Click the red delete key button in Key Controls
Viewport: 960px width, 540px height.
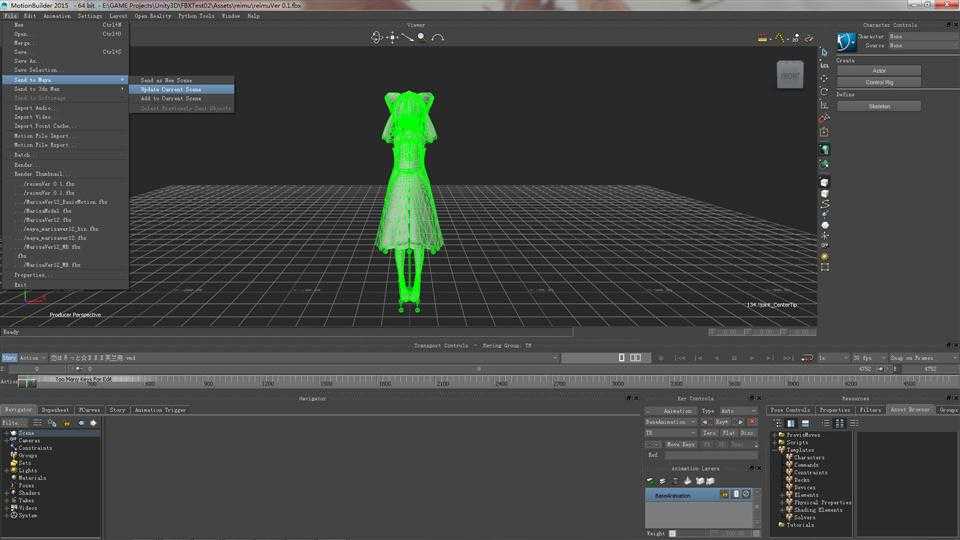pos(752,422)
